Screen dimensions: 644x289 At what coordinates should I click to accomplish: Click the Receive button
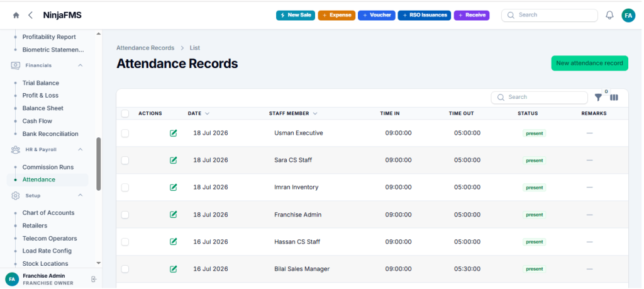[472, 15]
